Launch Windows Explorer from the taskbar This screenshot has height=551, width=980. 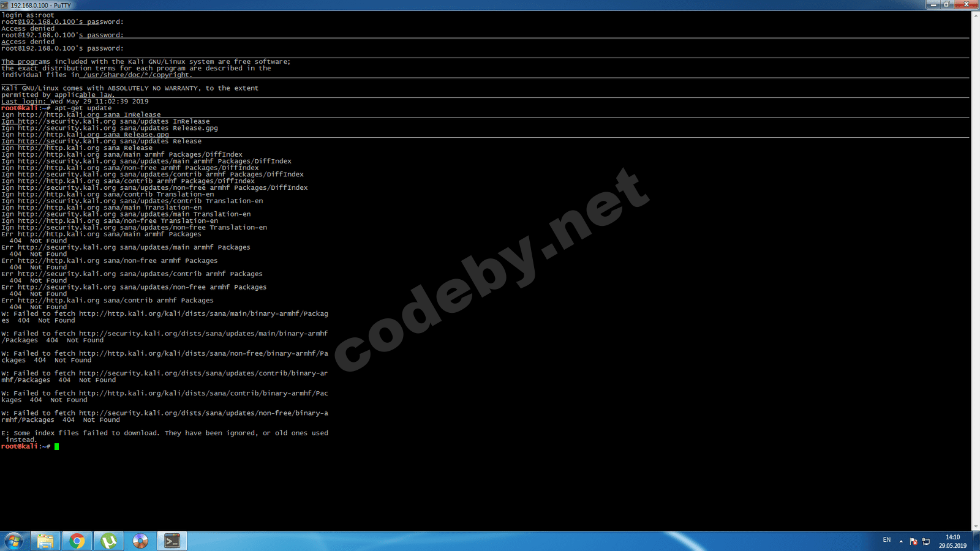click(x=45, y=541)
